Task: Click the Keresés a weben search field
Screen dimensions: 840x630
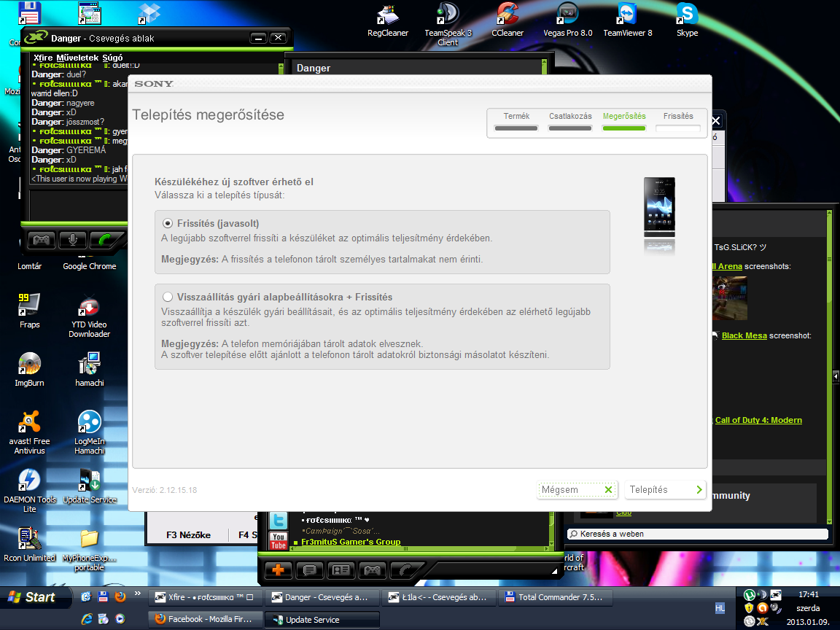Action: tap(698, 534)
